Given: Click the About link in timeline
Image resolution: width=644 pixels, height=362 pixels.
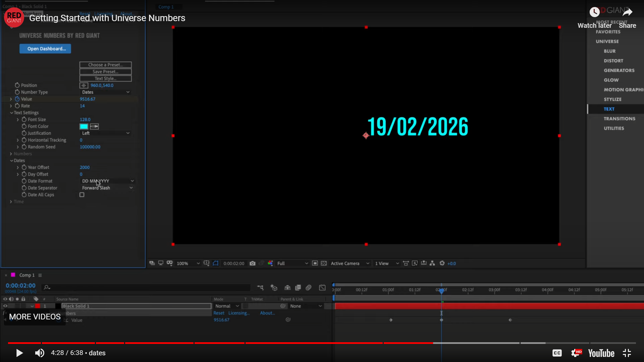Looking at the screenshot, I should point(267,313).
